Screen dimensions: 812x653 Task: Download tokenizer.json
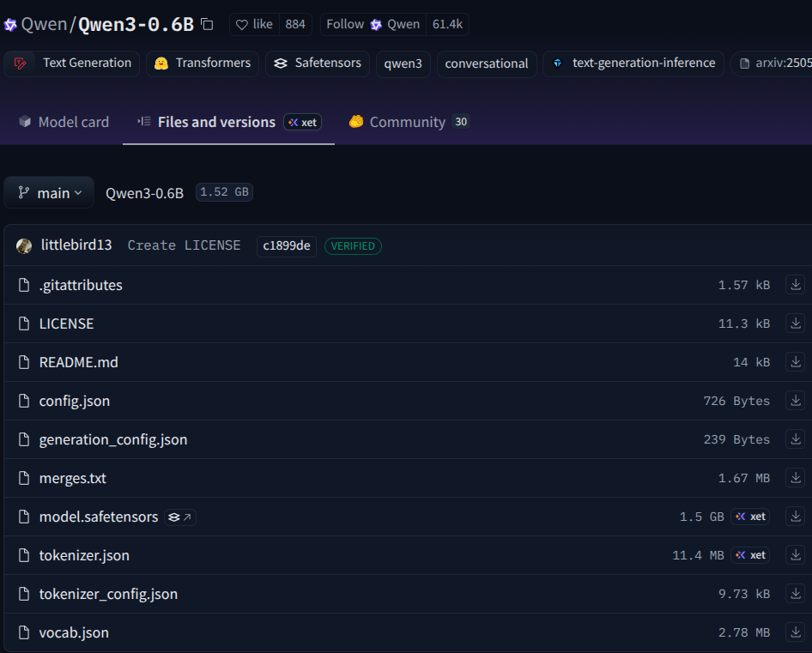(796, 555)
